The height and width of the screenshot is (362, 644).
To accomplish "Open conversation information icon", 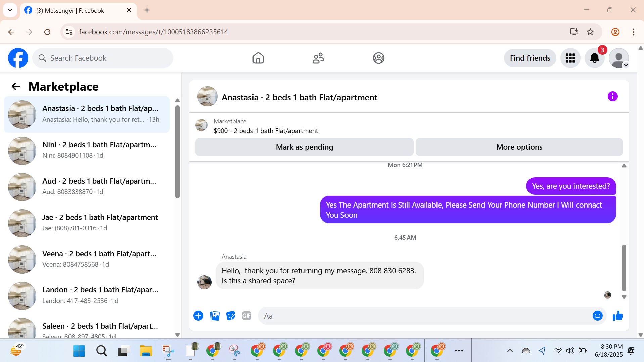I will [612, 97].
